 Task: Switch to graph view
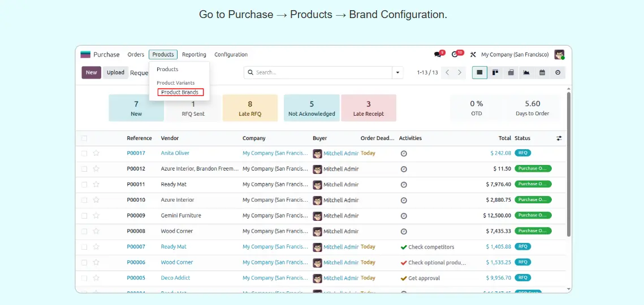pos(526,72)
